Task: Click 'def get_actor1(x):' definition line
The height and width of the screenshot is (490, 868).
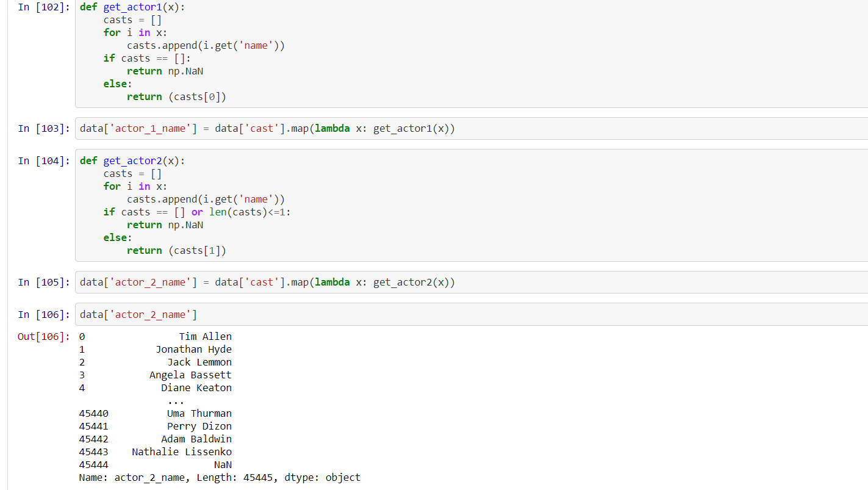Action: click(132, 7)
